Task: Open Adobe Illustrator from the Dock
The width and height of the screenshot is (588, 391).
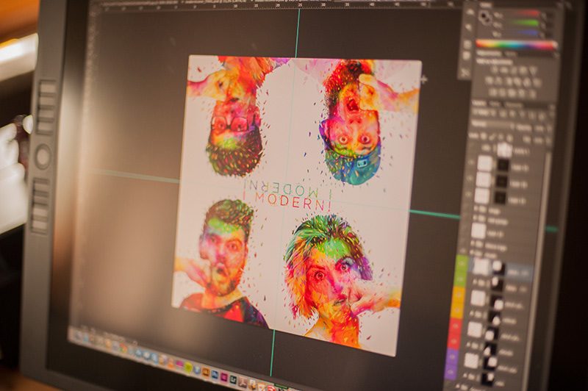Action: pyautogui.click(x=206, y=372)
